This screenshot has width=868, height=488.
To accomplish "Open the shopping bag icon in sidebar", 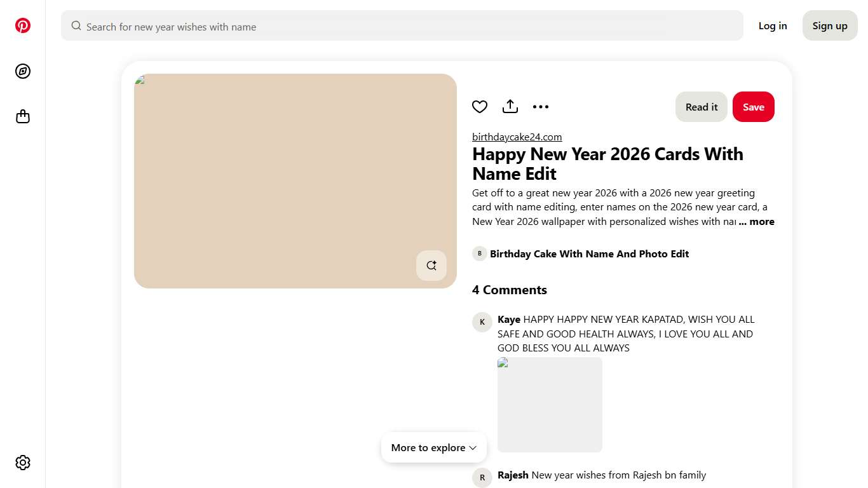I will click(x=23, y=116).
